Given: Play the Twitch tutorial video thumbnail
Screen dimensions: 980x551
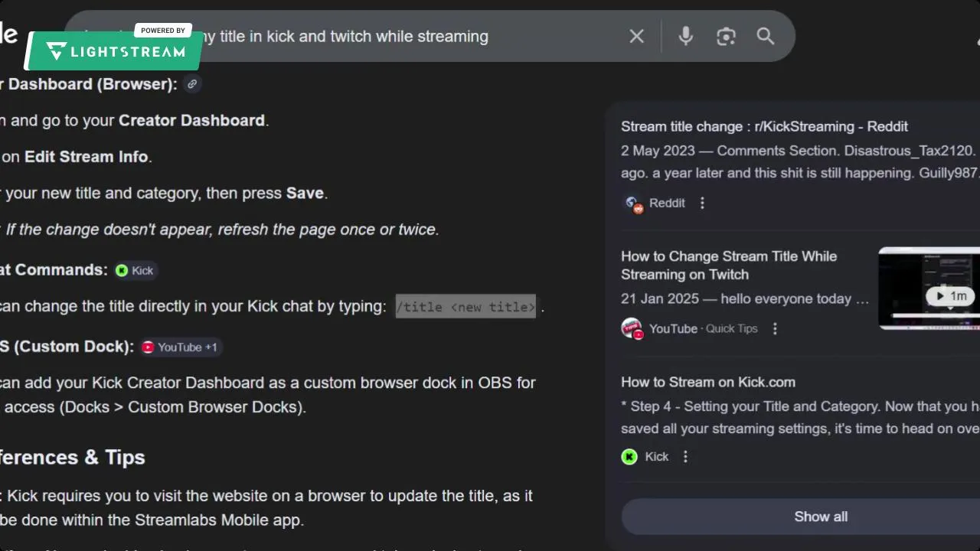Looking at the screenshot, I should pyautogui.click(x=929, y=288).
